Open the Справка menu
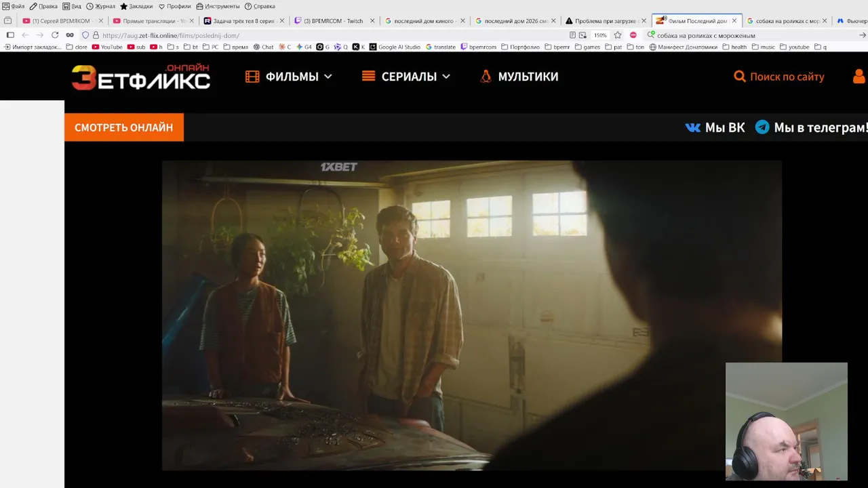Viewport: 868px width, 488px height. pos(260,6)
